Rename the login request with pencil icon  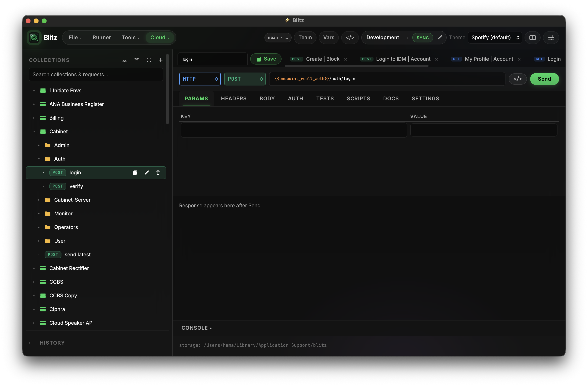pos(147,173)
